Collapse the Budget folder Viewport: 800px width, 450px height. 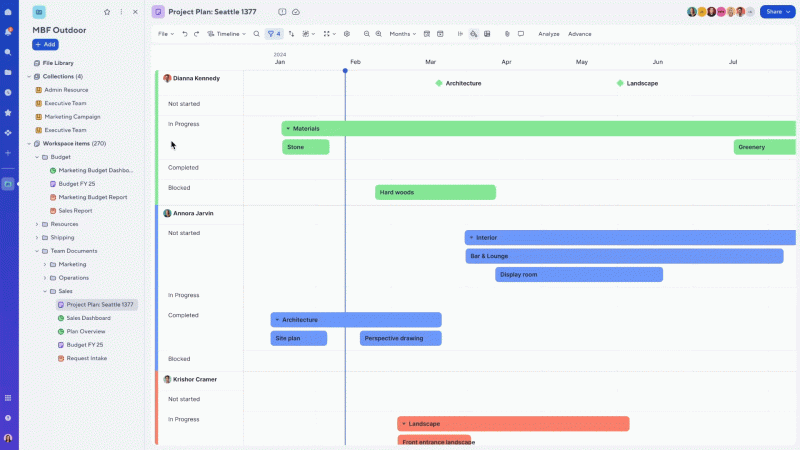[x=37, y=157]
